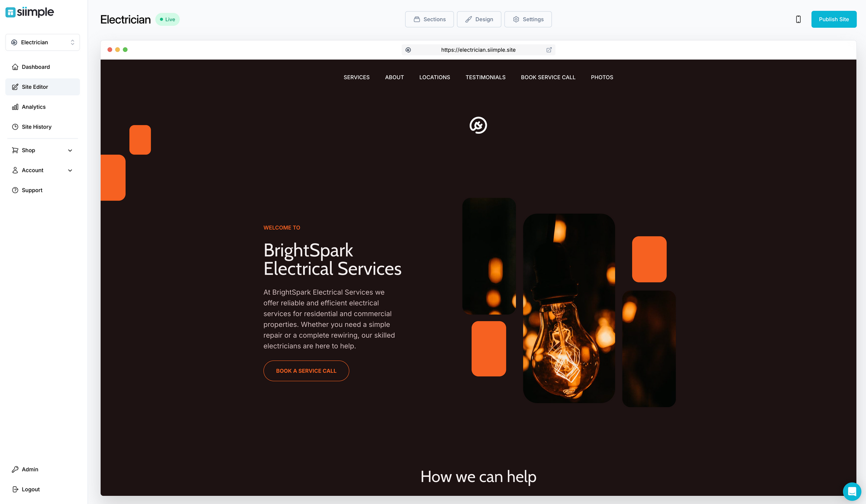866x504 pixels.
Task: Click the Shop icon in sidebar
Action: (x=15, y=149)
